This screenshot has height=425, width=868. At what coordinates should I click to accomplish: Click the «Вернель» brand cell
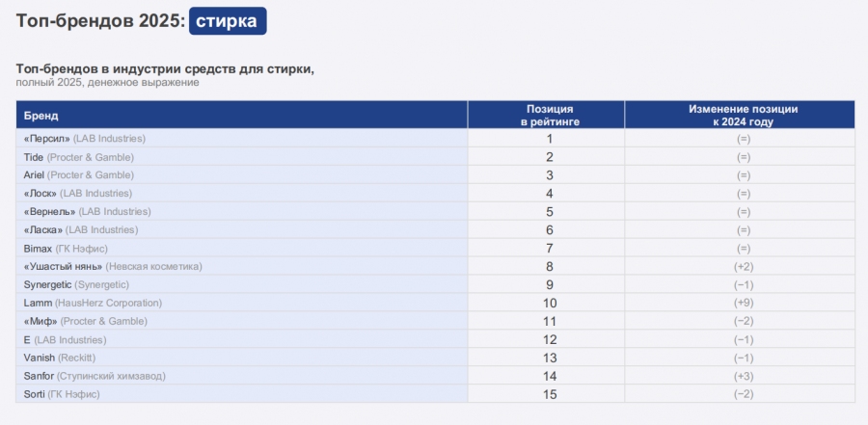[87, 212]
